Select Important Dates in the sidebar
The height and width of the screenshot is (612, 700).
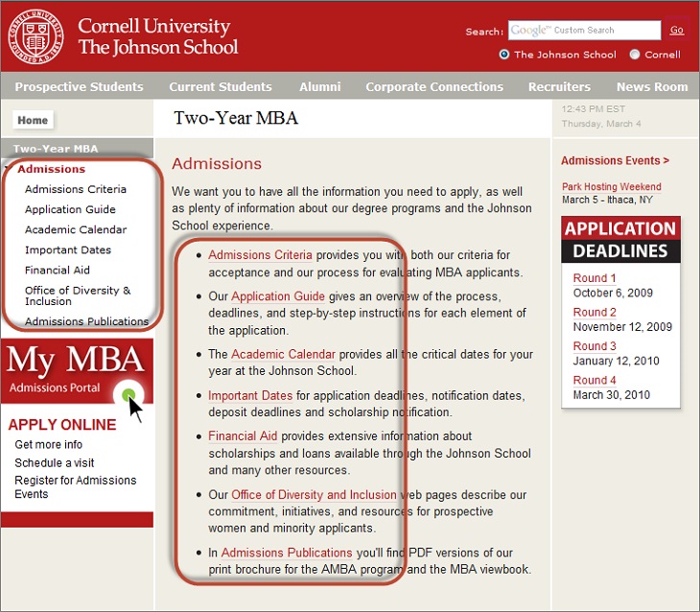point(68,249)
